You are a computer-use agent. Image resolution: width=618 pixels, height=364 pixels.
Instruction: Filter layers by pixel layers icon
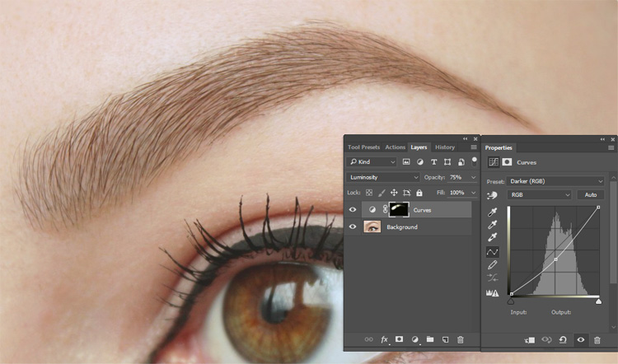pos(406,162)
